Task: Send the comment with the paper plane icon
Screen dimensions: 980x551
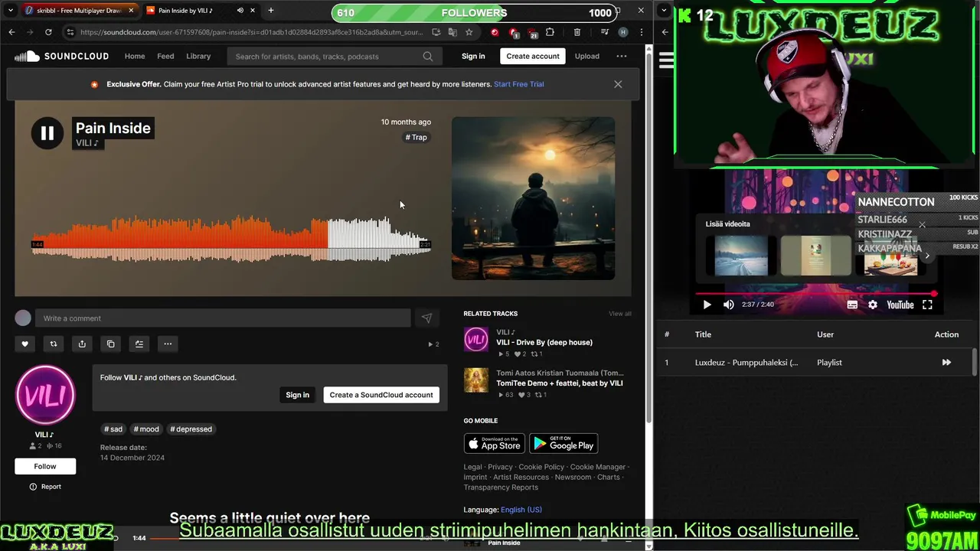Action: point(426,318)
